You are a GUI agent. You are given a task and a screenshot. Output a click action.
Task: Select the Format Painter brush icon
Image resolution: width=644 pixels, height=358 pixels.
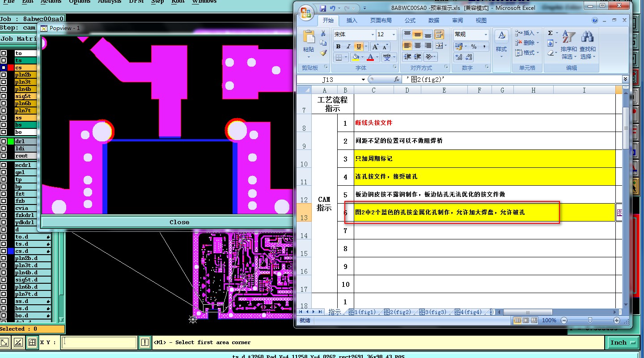coord(323,52)
